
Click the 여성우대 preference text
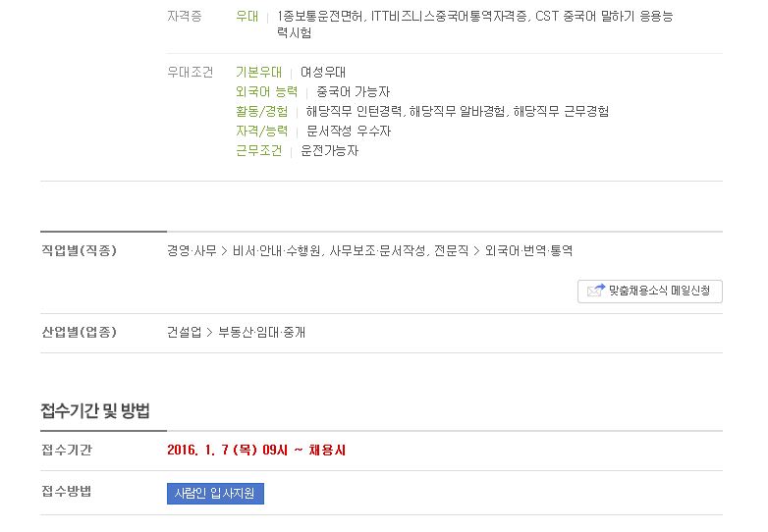pos(323,73)
